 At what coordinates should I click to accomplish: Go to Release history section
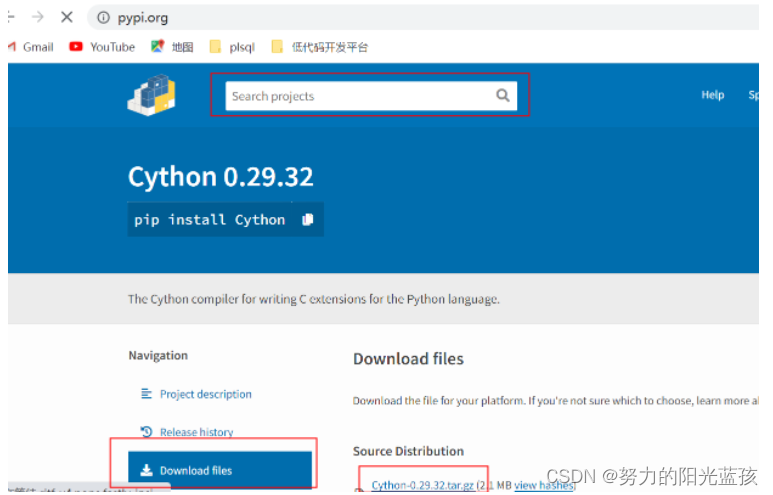pos(196,432)
